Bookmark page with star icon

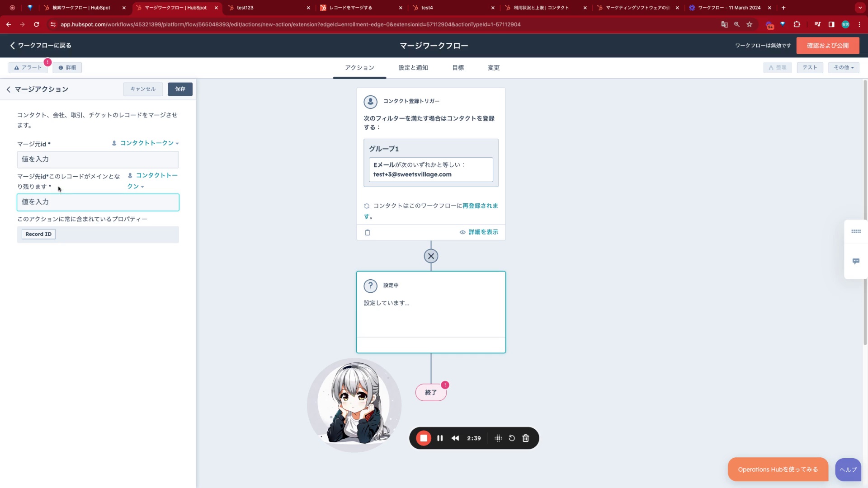click(750, 24)
